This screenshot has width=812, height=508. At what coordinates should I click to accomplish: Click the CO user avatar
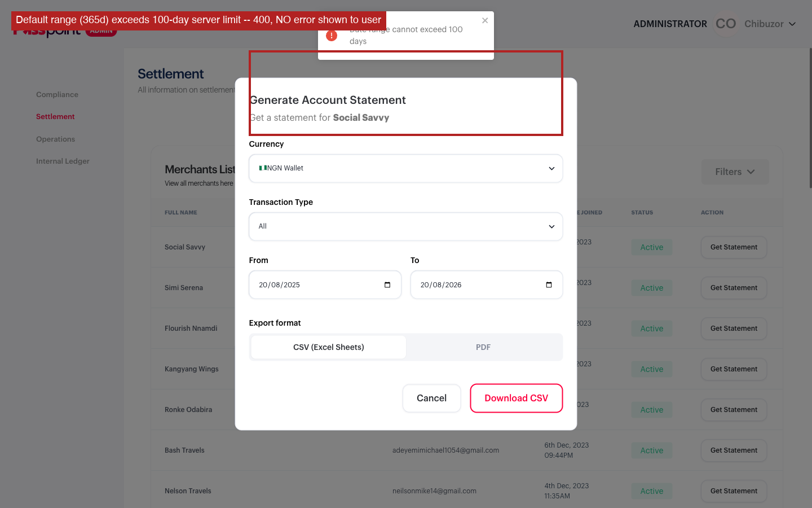click(726, 24)
